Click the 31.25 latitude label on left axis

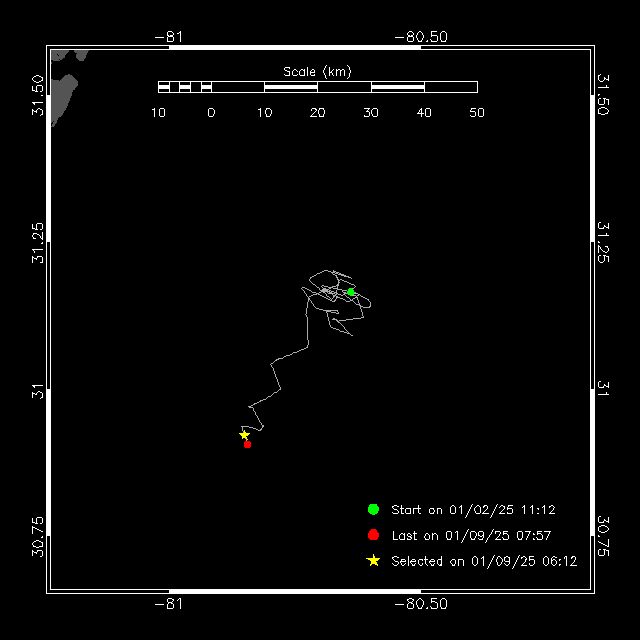click(x=38, y=243)
